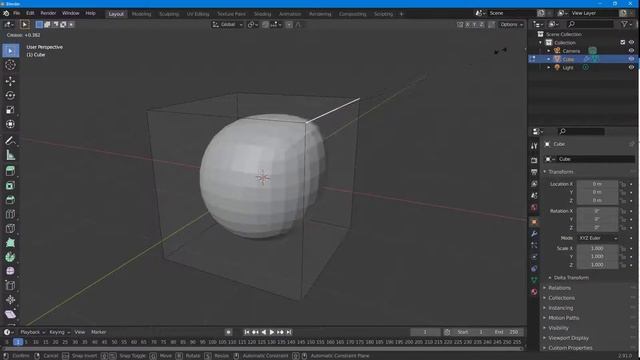Open the Edit menu
The height and width of the screenshot is (360, 640).
click(30, 13)
